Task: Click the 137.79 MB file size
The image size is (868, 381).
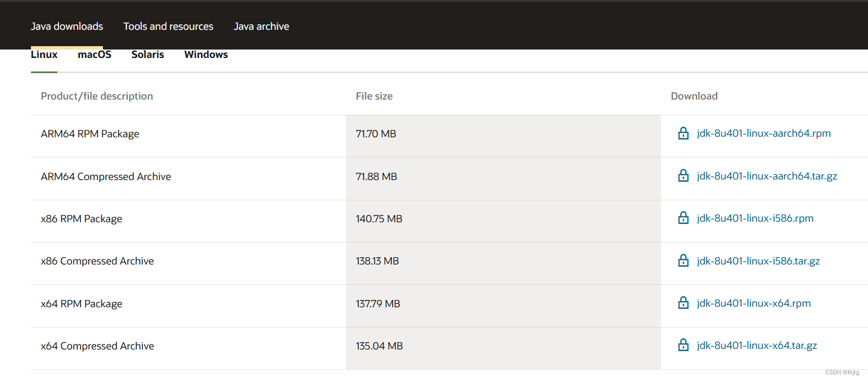Action: pos(378,304)
